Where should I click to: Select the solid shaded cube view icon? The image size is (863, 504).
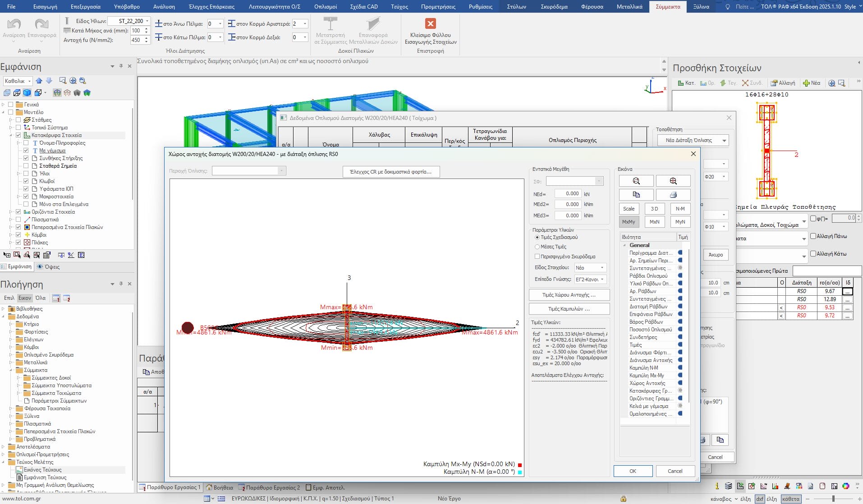tap(27, 92)
